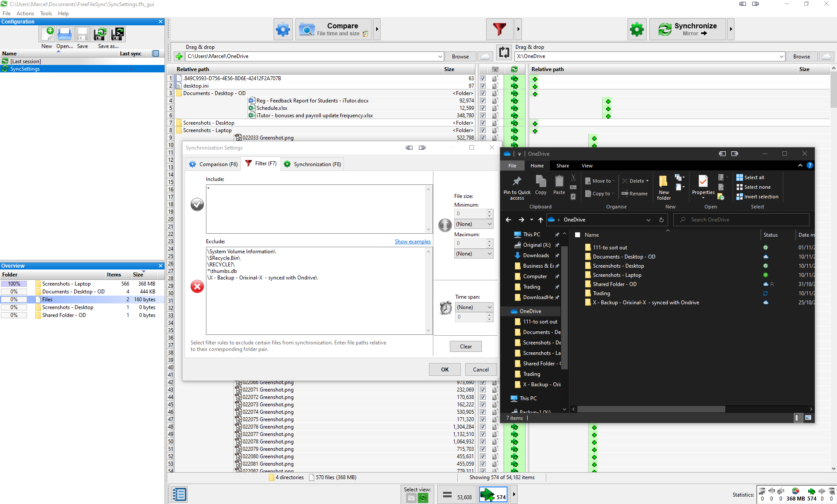The width and height of the screenshot is (837, 504).
Task: Uncheck row 7 Screenshots - Desktop checkbox
Action: pos(483,123)
